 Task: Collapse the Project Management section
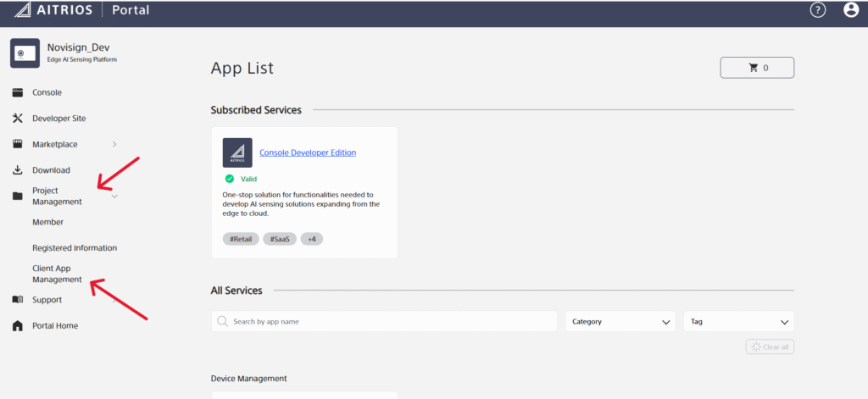(114, 197)
